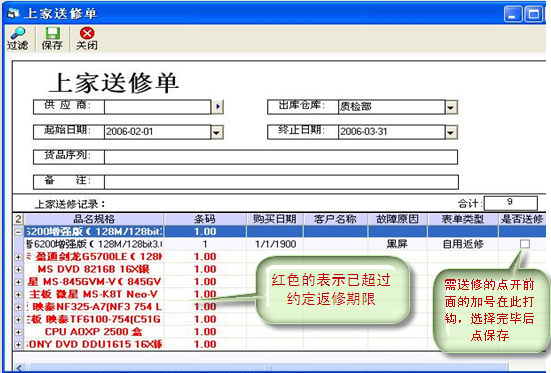Click the 出库仓库 field showing 质检部
Screen dimensions: 551x373
tap(392, 107)
